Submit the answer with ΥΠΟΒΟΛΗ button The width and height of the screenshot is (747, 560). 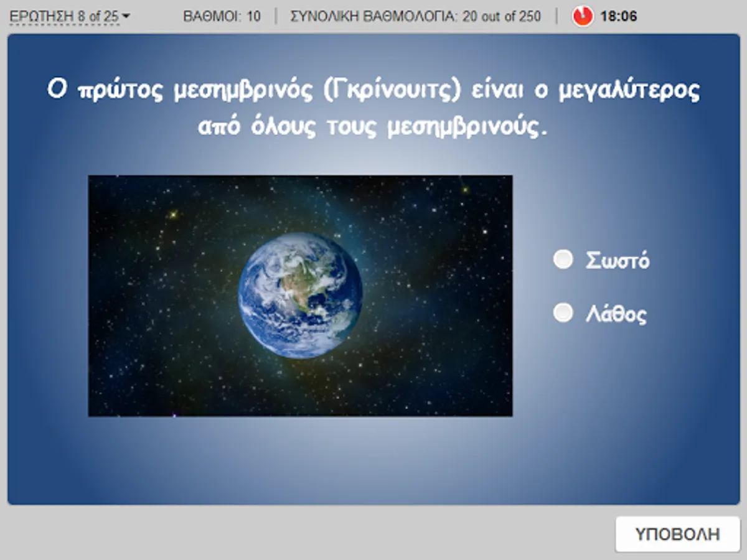pyautogui.click(x=677, y=534)
